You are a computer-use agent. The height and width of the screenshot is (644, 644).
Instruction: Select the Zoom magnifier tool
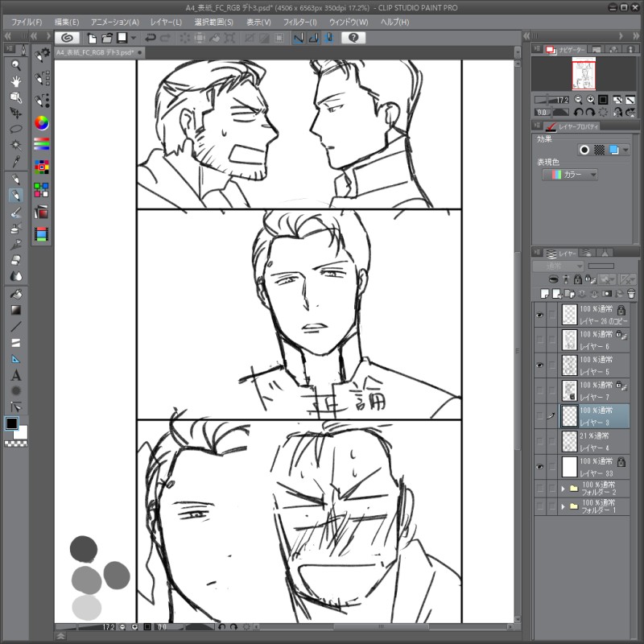(x=15, y=65)
